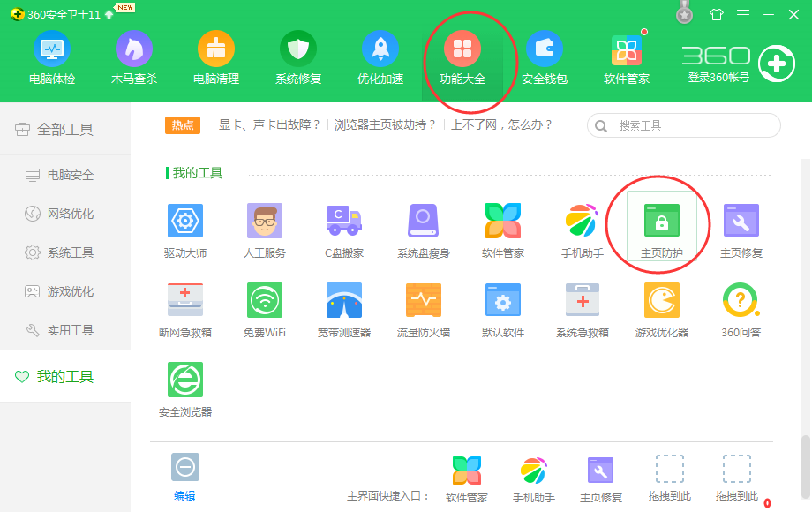Open 软件管家 in the top navigation bar
Screen dimensions: 812x512
coord(627,58)
